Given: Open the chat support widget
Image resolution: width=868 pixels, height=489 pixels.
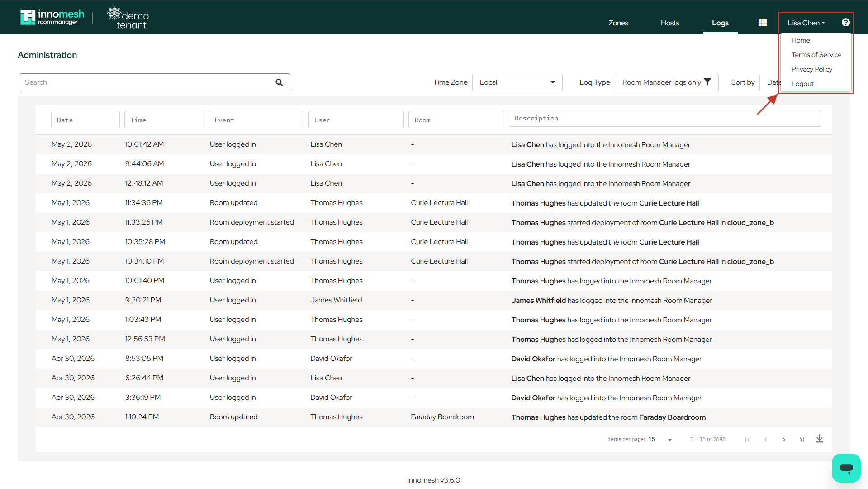Looking at the screenshot, I should [846, 468].
